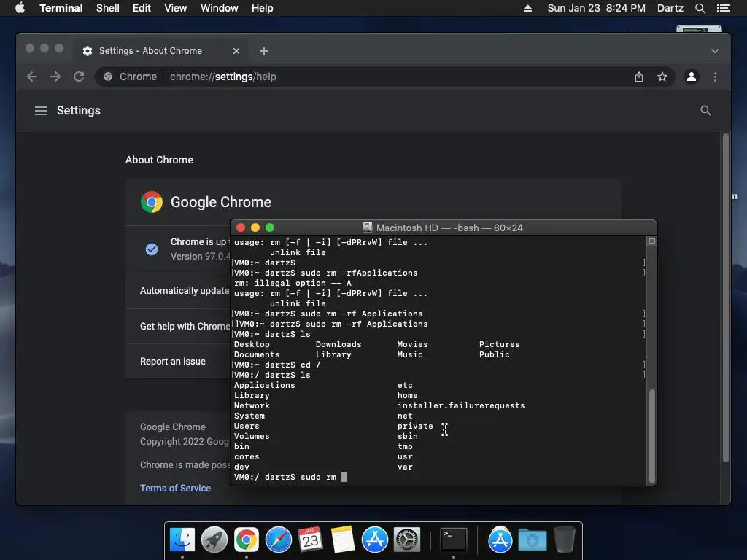Open the Edit menu
Viewport: 747px width, 560px height.
tap(142, 8)
